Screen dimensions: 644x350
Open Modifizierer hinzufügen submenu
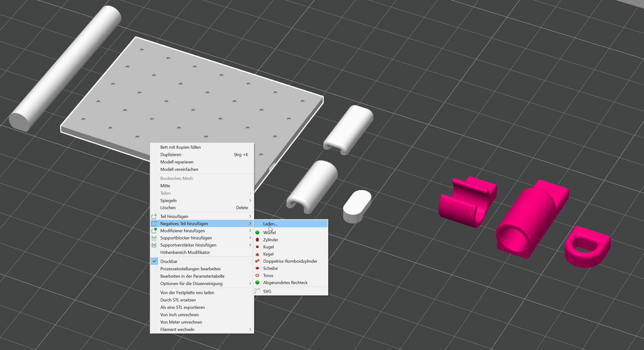coord(183,231)
